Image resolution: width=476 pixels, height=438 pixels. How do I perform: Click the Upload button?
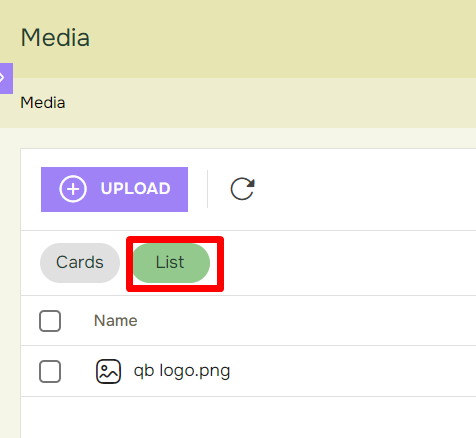(114, 189)
